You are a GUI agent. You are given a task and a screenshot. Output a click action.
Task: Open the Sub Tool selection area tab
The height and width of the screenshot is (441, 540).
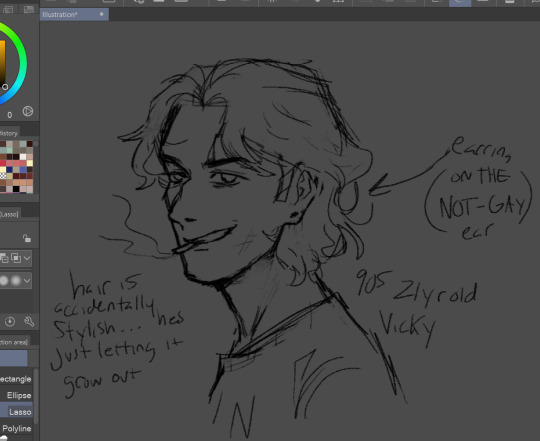click(14, 342)
